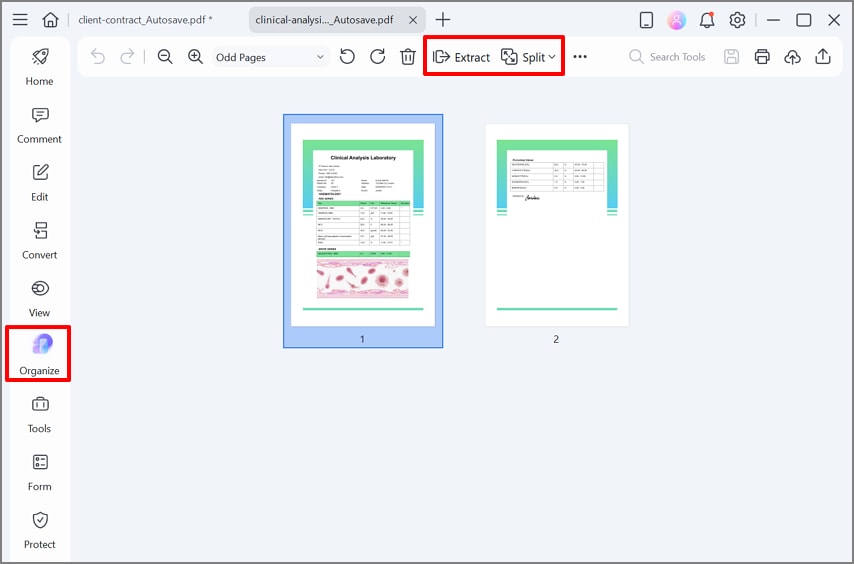854x564 pixels.
Task: Close the clinical-analysis PDF tab
Action: (413, 20)
